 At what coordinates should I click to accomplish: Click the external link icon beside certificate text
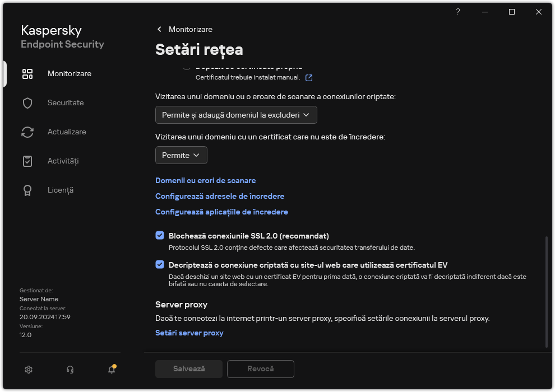(309, 77)
